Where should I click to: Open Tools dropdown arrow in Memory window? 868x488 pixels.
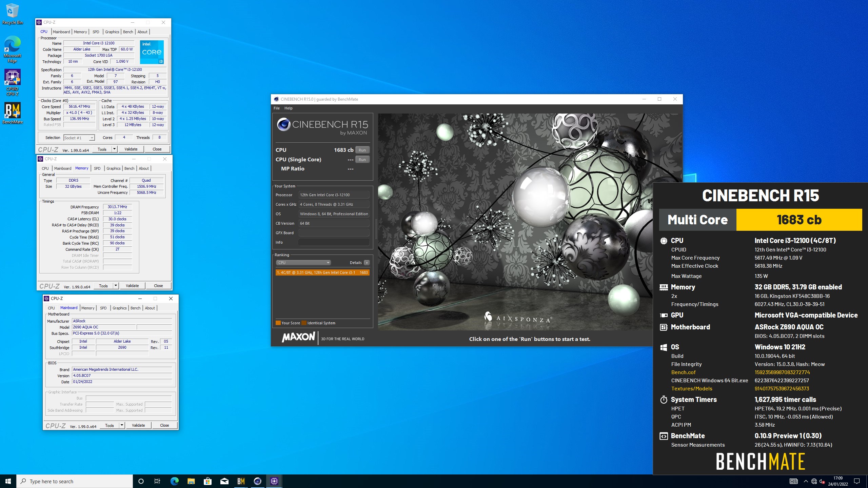(116, 286)
